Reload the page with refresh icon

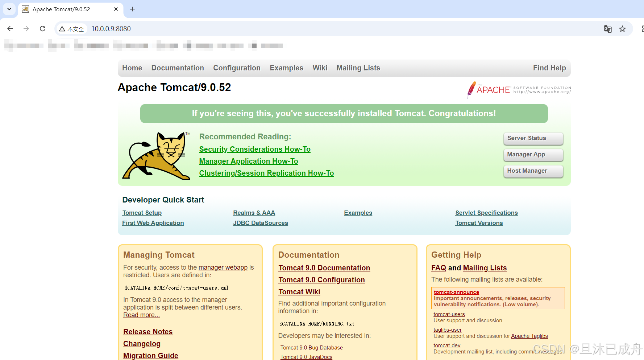point(42,29)
